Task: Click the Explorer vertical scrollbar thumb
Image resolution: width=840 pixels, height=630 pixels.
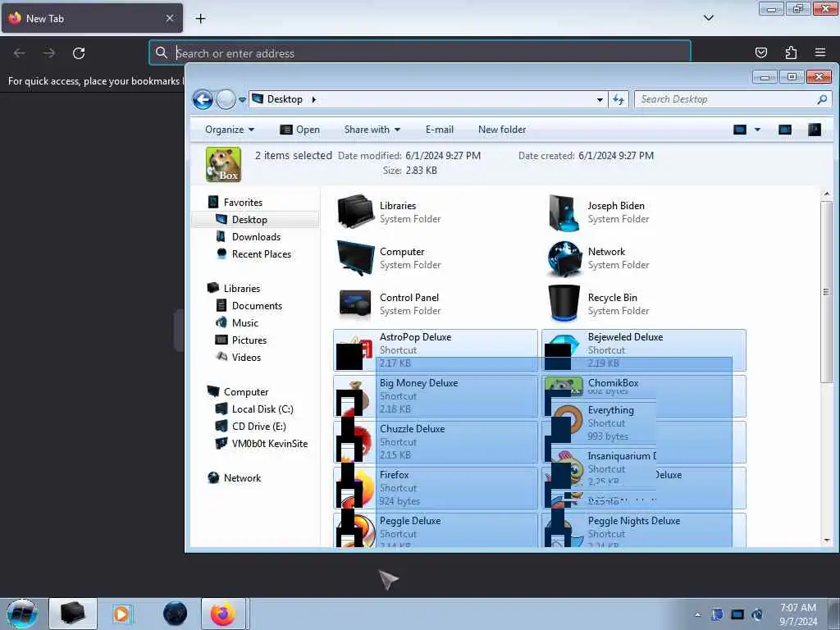Action: [x=826, y=292]
